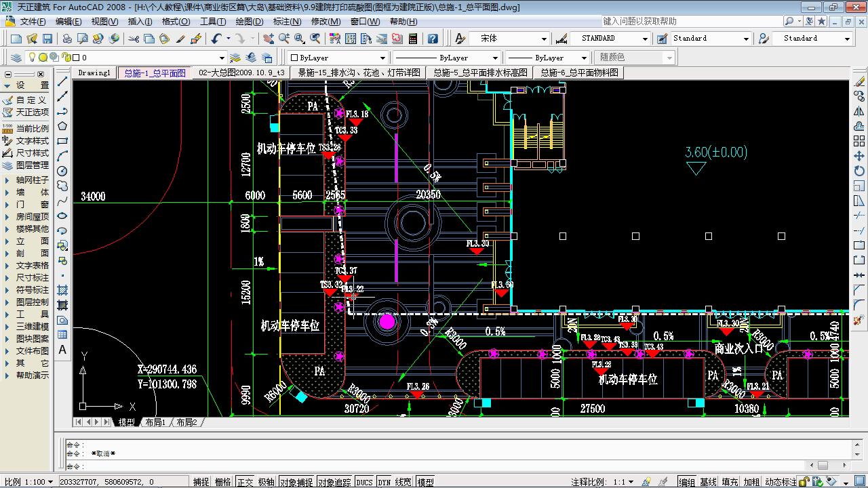Toggle 对象捕捉 object snap

point(296,482)
